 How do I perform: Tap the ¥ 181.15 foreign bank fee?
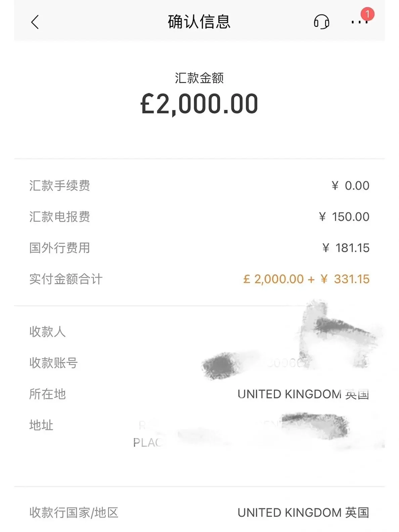346,248
